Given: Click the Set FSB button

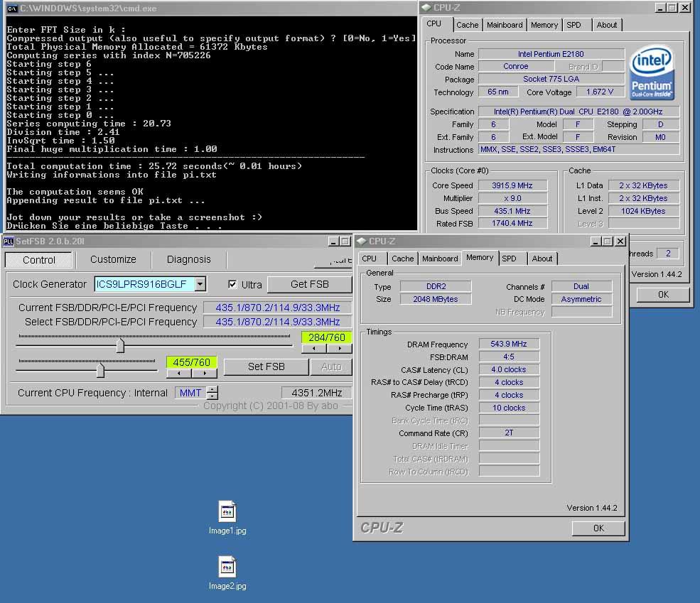Looking at the screenshot, I should click(266, 366).
